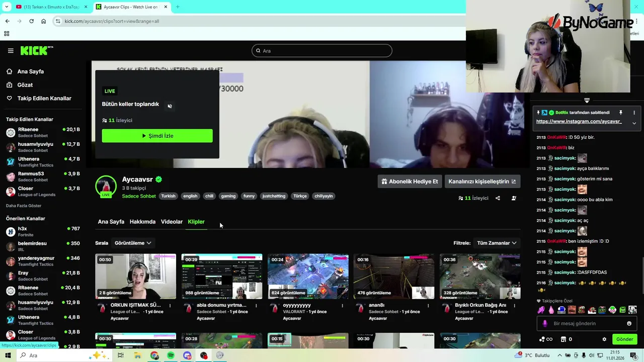
Task: Click the pin icon on pinned message
Action: tap(620, 113)
